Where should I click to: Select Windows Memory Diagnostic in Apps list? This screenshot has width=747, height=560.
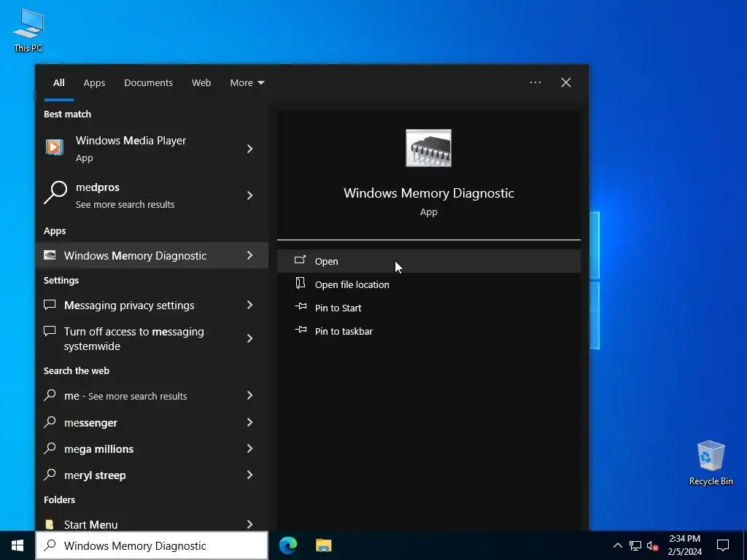tap(152, 256)
